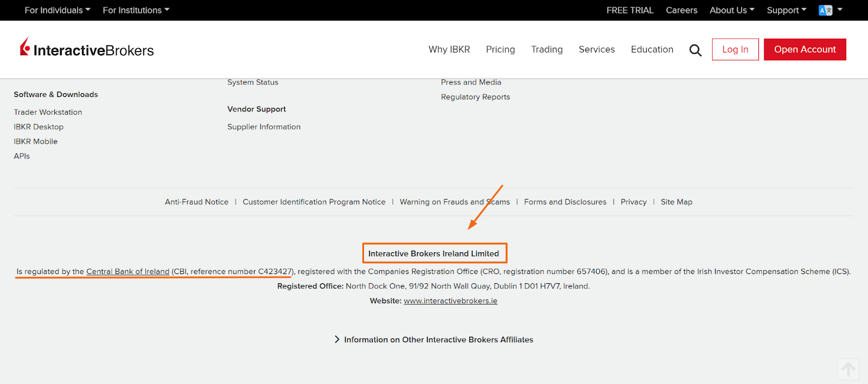Expand Information on Other Interactive Brokers Affiliates
The height and width of the screenshot is (384, 868).
pyautogui.click(x=434, y=340)
